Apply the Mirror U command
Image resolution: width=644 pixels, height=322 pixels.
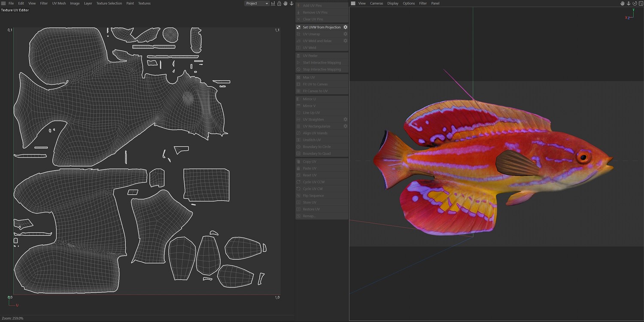pyautogui.click(x=322, y=99)
